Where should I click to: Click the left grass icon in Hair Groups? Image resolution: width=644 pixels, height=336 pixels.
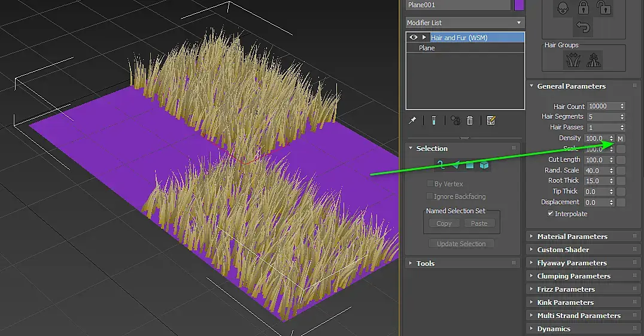(573, 60)
